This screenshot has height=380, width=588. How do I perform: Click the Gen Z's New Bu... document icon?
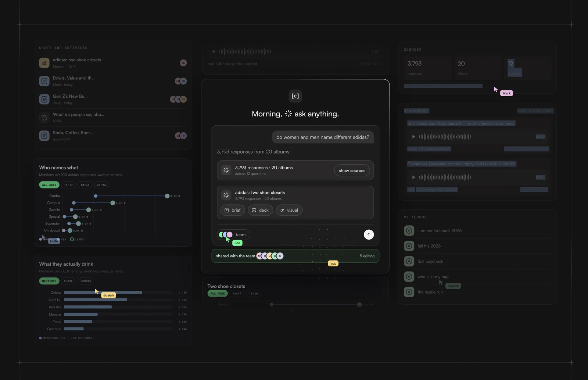pyautogui.click(x=44, y=99)
